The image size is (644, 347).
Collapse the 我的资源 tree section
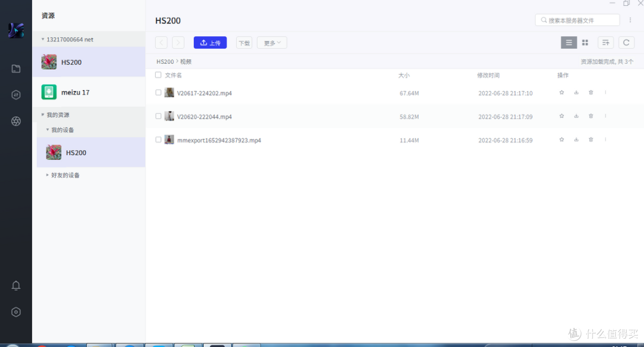click(43, 114)
